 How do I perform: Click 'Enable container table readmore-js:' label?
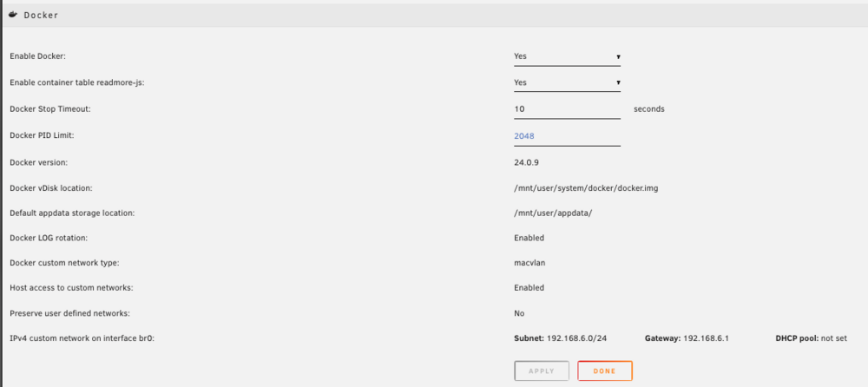77,82
